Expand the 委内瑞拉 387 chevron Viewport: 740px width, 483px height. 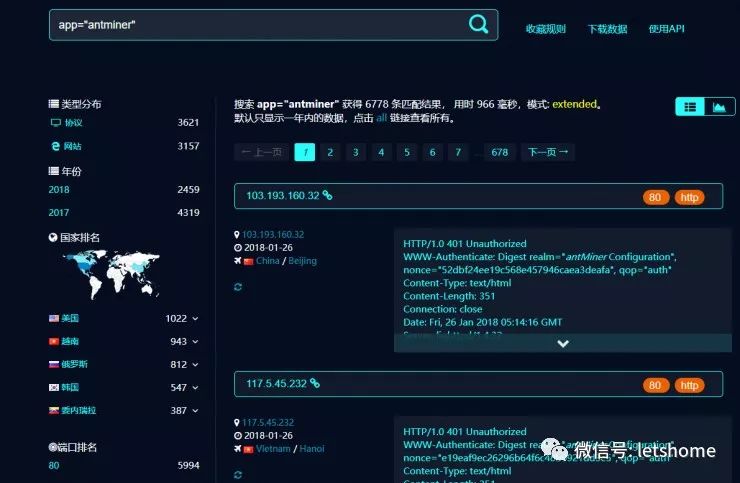195,411
